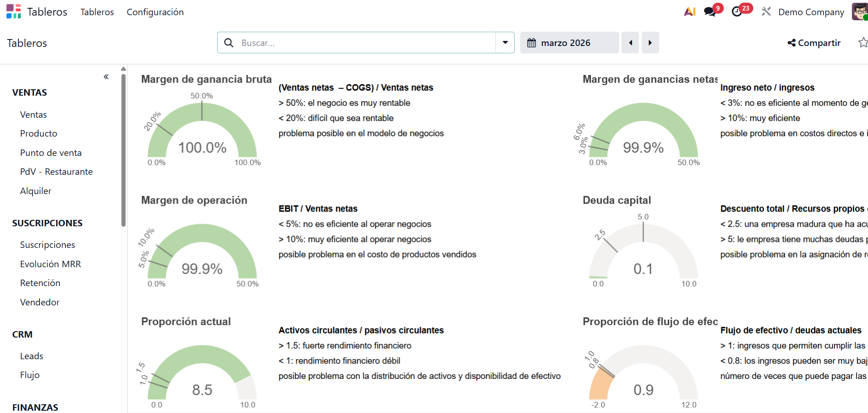The width and height of the screenshot is (868, 413).
Task: Open the activities clock icon
Action: (737, 12)
